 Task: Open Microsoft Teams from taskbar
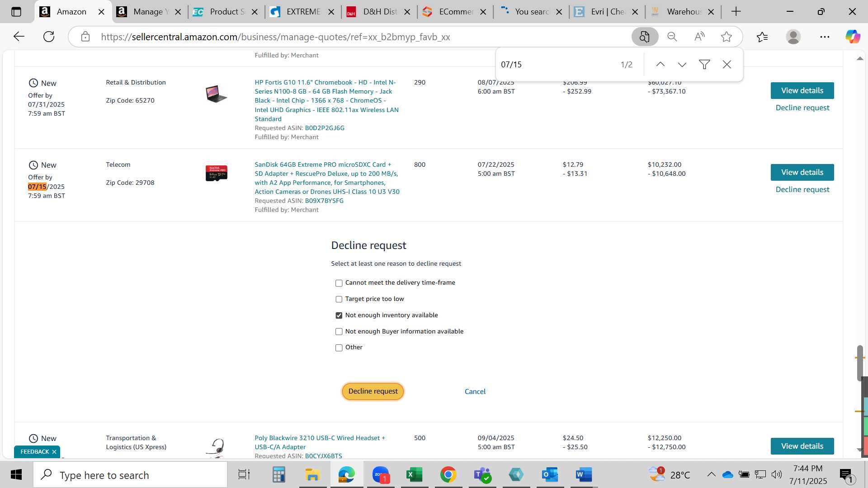pyautogui.click(x=482, y=475)
